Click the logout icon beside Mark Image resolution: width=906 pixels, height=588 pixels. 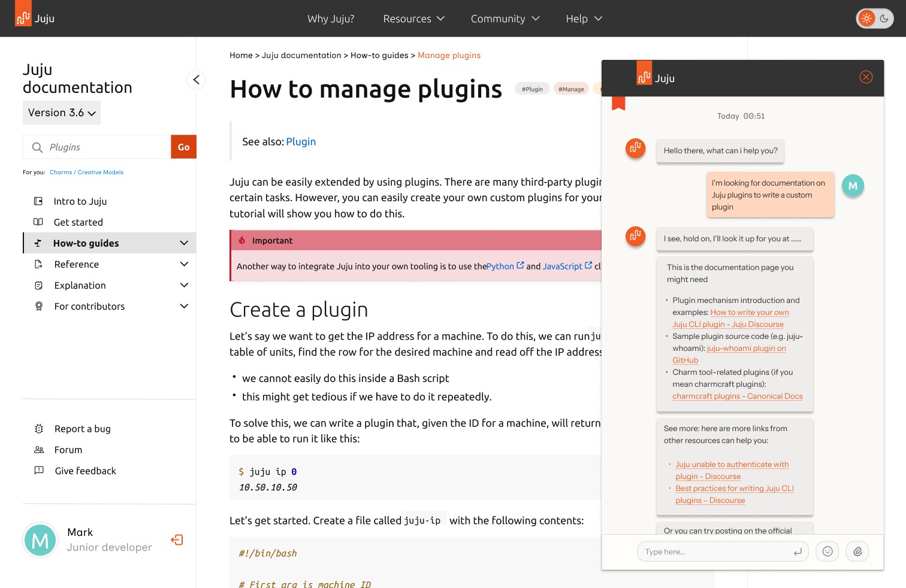[x=177, y=540]
